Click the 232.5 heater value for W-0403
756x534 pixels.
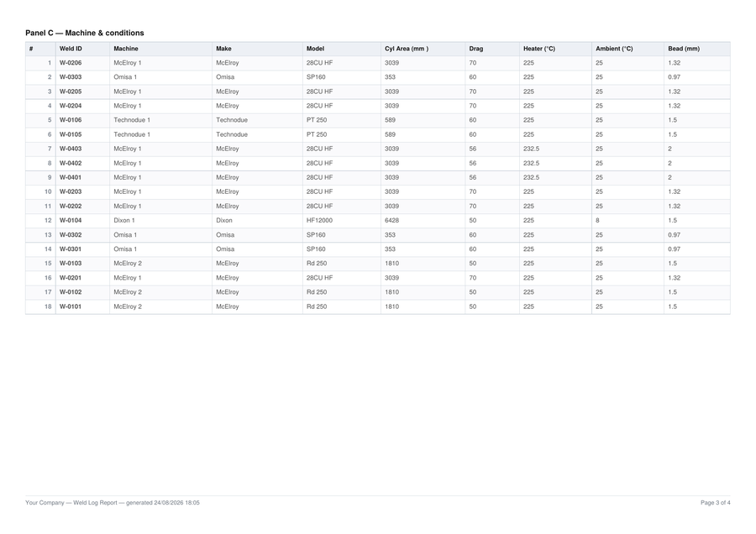[x=532, y=149]
